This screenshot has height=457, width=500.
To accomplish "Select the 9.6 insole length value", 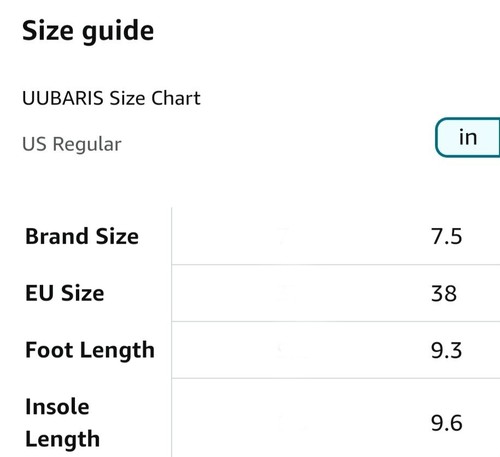I will (447, 423).
